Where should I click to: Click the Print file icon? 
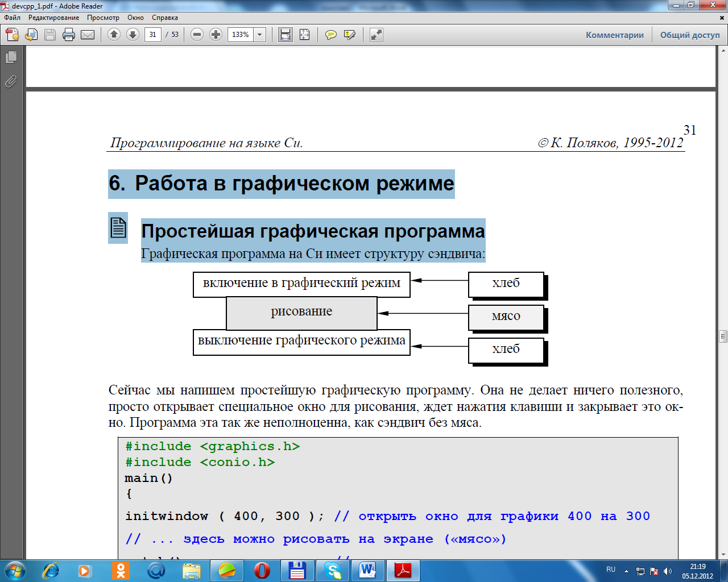(x=69, y=35)
